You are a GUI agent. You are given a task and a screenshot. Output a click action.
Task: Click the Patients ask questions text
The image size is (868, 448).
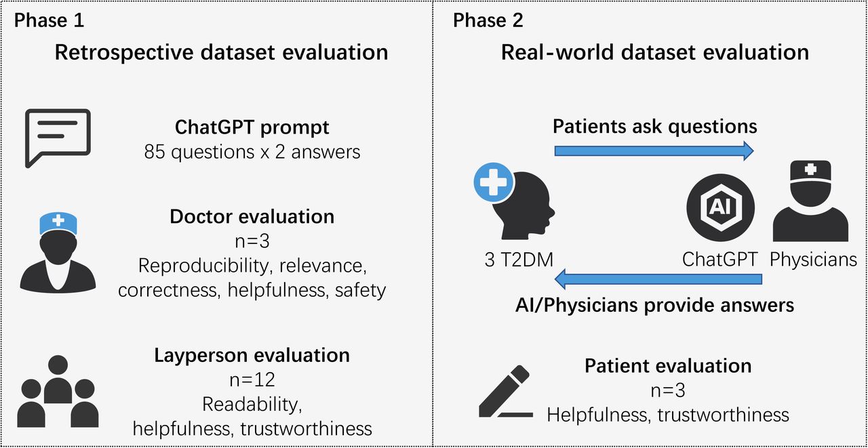654,126
